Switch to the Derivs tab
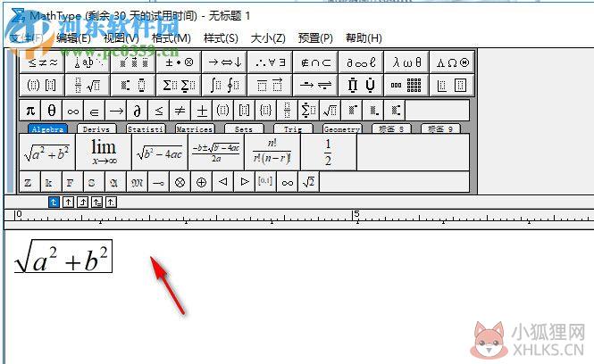 coord(96,129)
